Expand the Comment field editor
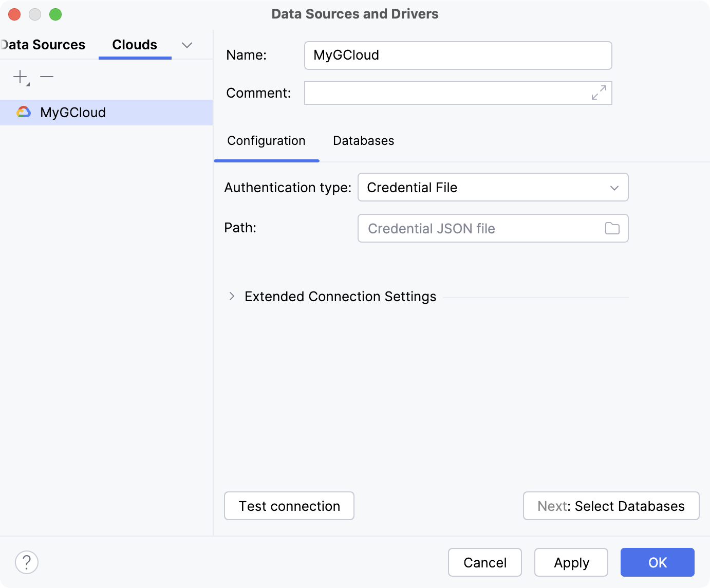The height and width of the screenshot is (588, 710). pos(598,93)
